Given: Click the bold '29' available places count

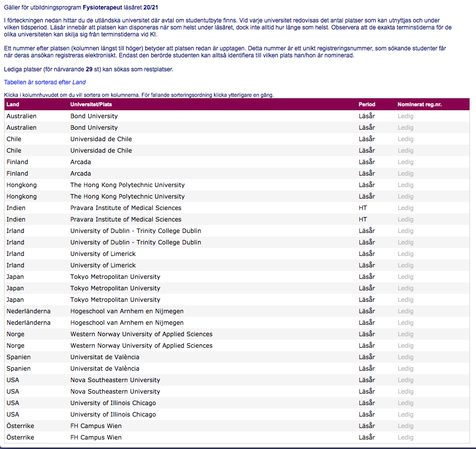Looking at the screenshot, I should [x=89, y=69].
